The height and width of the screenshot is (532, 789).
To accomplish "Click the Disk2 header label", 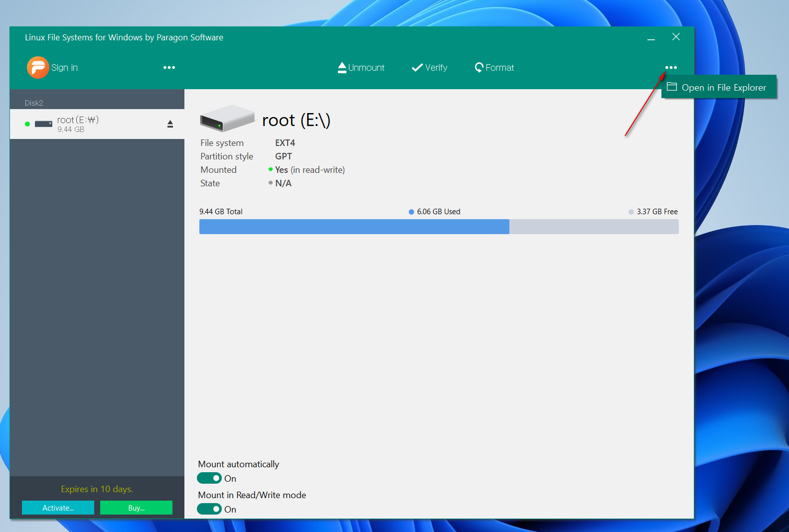I will (x=34, y=103).
